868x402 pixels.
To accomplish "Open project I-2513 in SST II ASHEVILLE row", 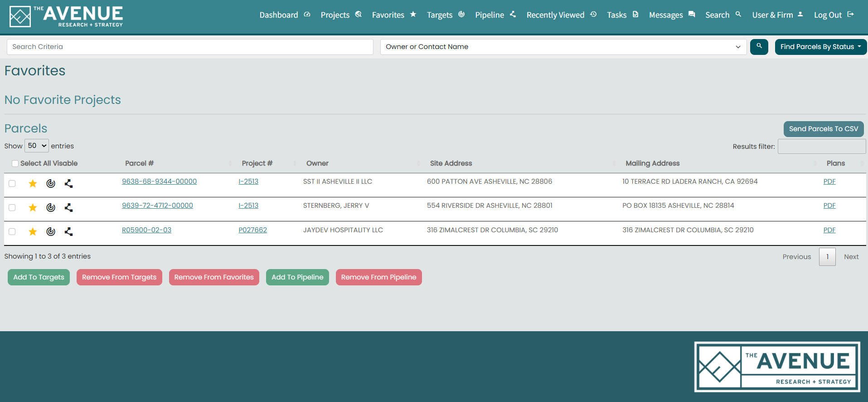I will point(248,181).
